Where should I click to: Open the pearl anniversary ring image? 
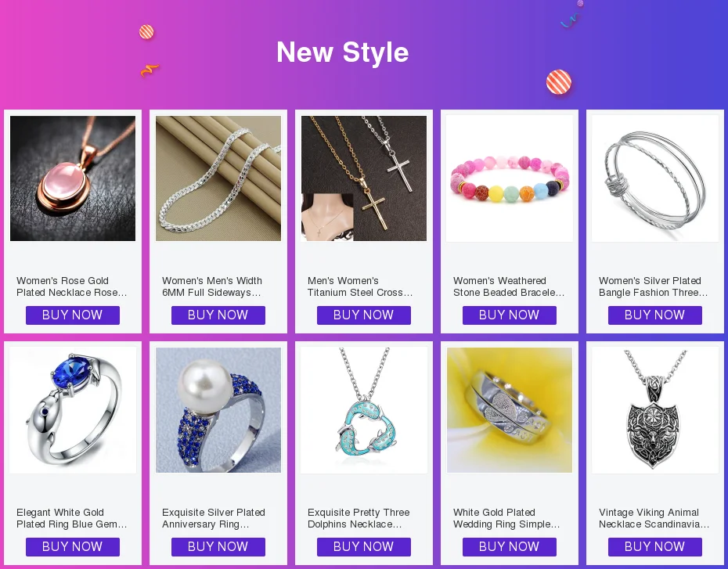[218, 410]
